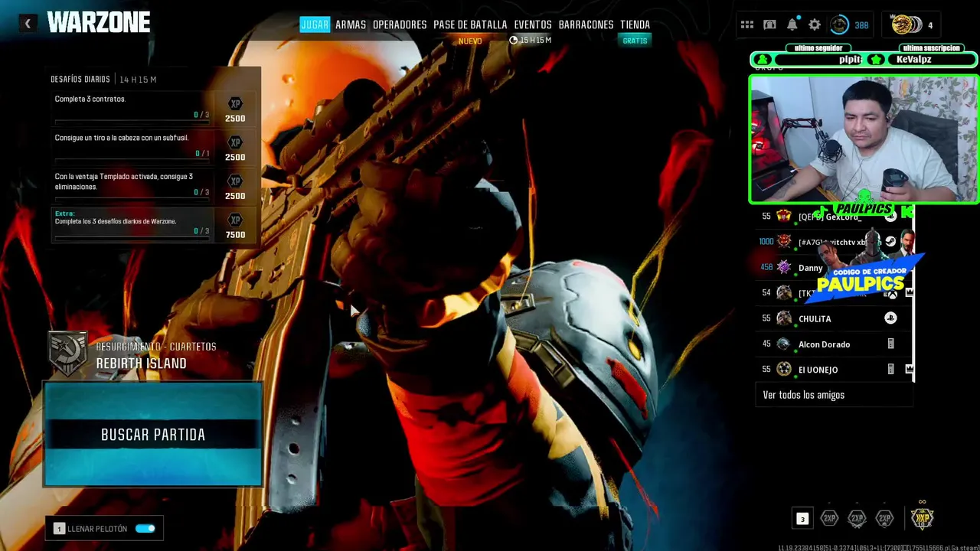This screenshot has height=551, width=980.
Task: Click the COD Points count 4
Action: coord(930,25)
